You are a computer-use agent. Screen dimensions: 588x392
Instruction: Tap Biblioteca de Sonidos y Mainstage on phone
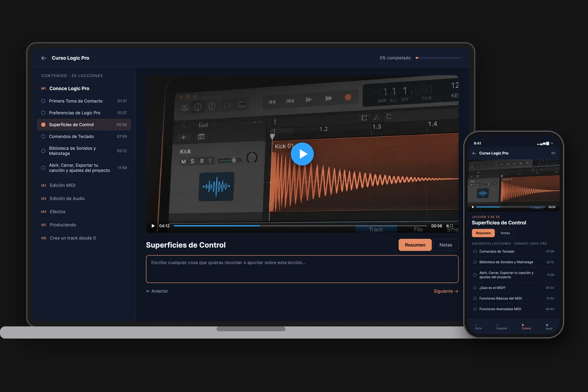(514, 262)
